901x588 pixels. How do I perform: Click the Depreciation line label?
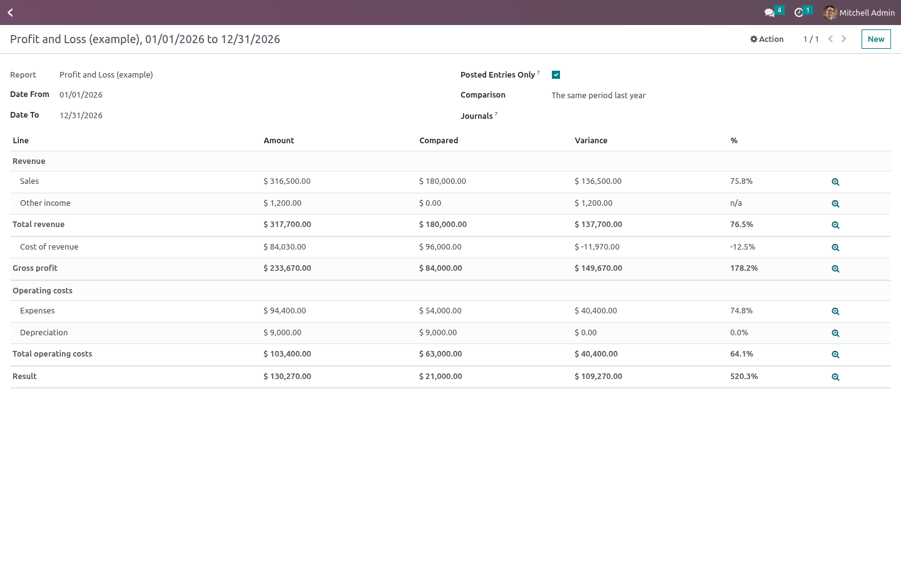44,333
